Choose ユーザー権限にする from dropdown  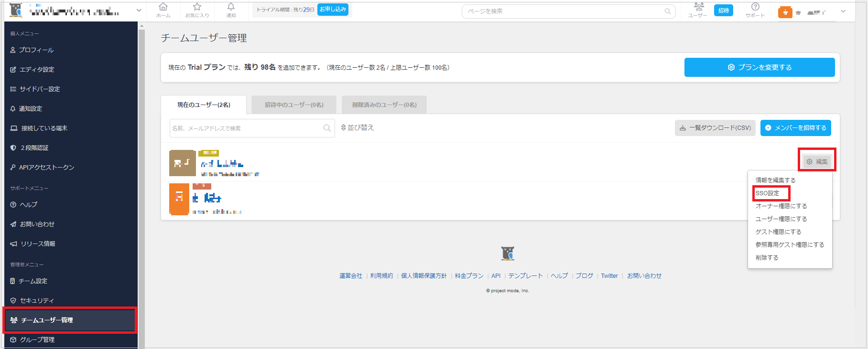point(781,219)
